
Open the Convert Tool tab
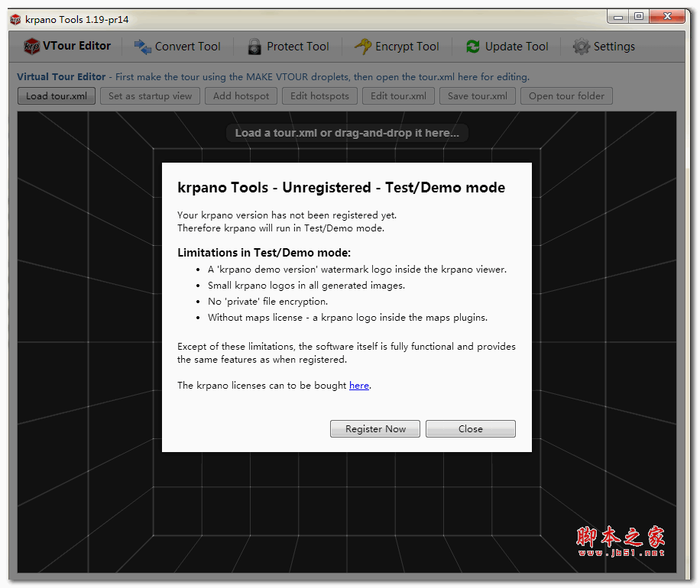coord(177,47)
